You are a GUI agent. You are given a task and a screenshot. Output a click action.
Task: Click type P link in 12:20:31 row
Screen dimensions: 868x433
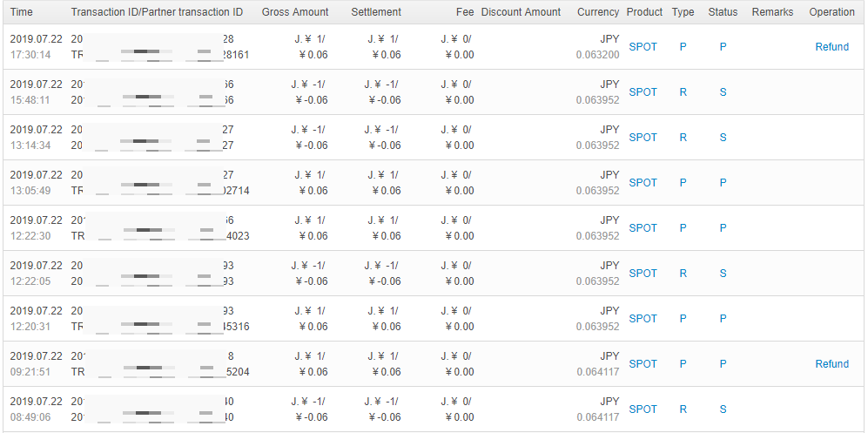pos(683,319)
